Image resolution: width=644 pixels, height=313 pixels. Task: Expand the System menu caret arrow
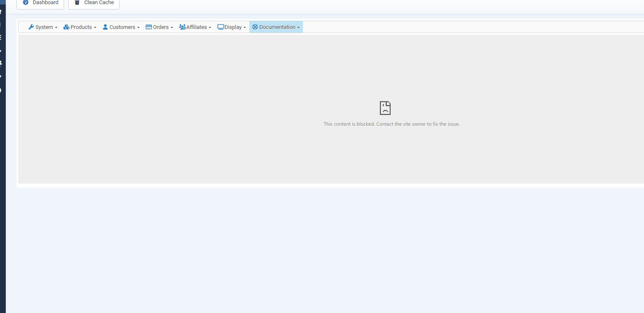56,28
